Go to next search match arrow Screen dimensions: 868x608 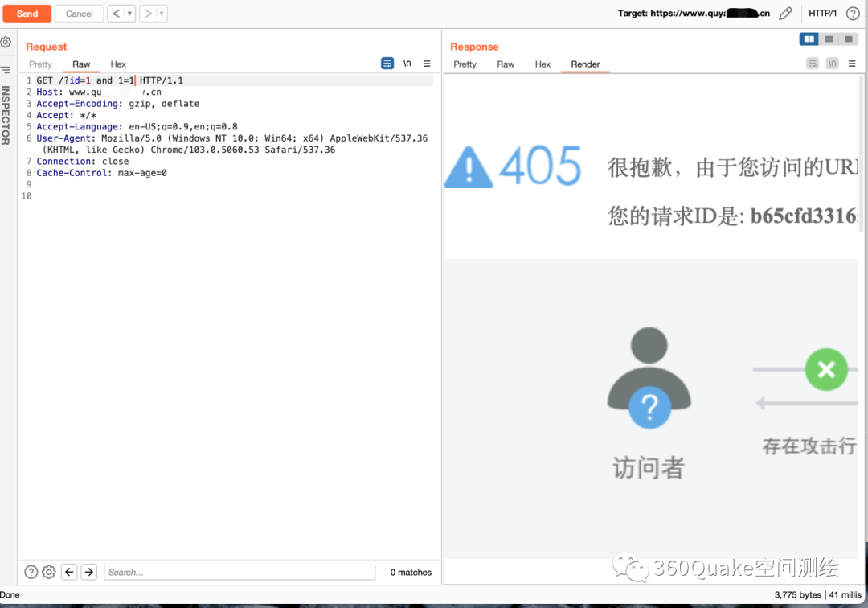point(89,572)
